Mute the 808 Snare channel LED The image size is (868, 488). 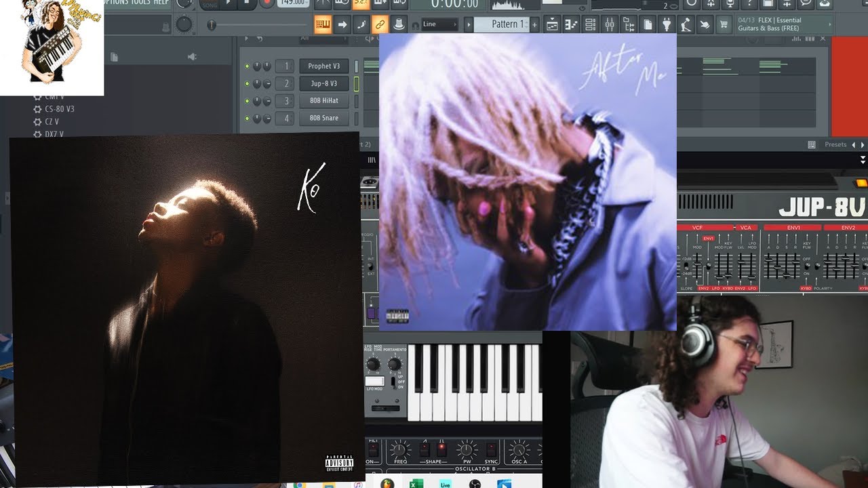tap(247, 119)
